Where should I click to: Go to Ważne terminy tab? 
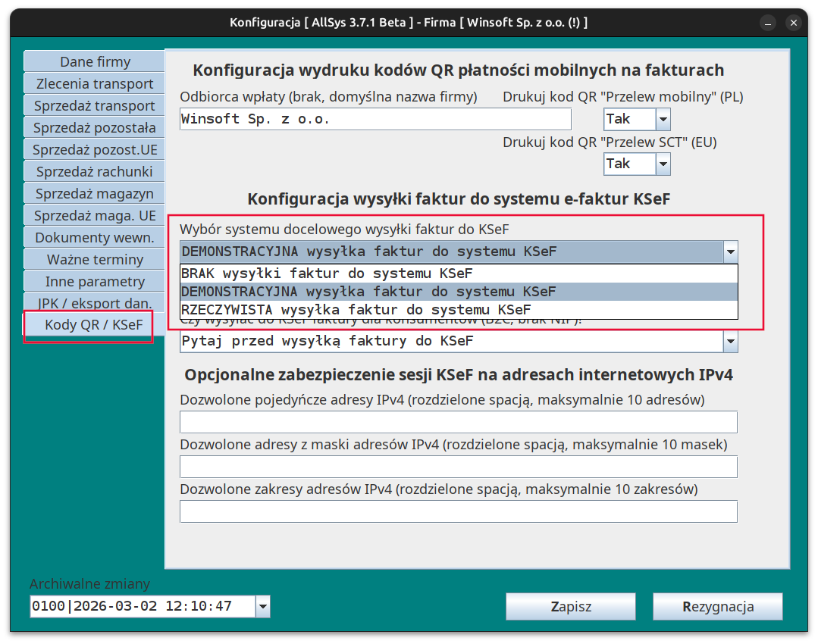(x=95, y=260)
